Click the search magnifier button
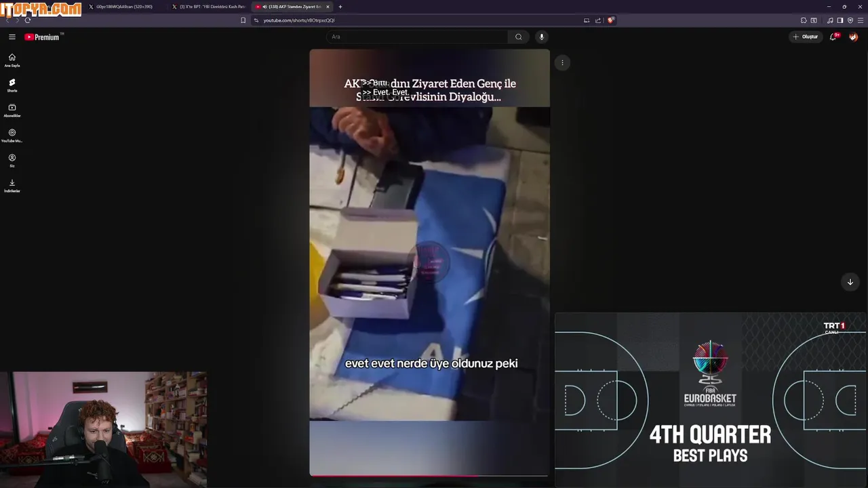The width and height of the screenshot is (868, 488). 519,37
